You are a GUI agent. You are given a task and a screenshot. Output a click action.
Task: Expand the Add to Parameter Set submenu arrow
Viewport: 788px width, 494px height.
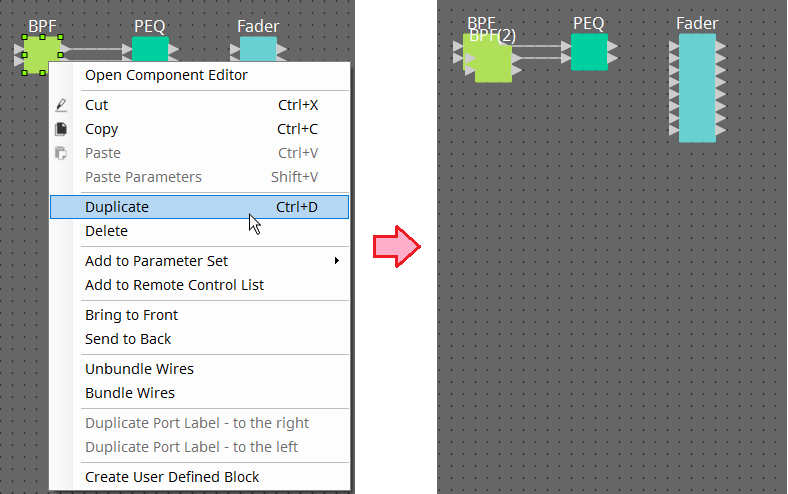[337, 261]
